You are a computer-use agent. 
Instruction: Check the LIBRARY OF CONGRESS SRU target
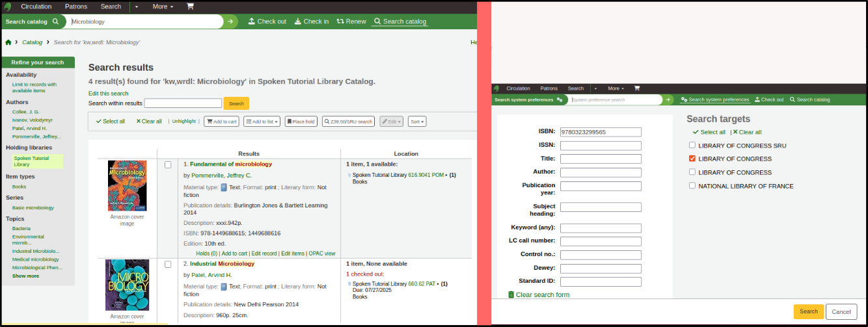[692, 145]
